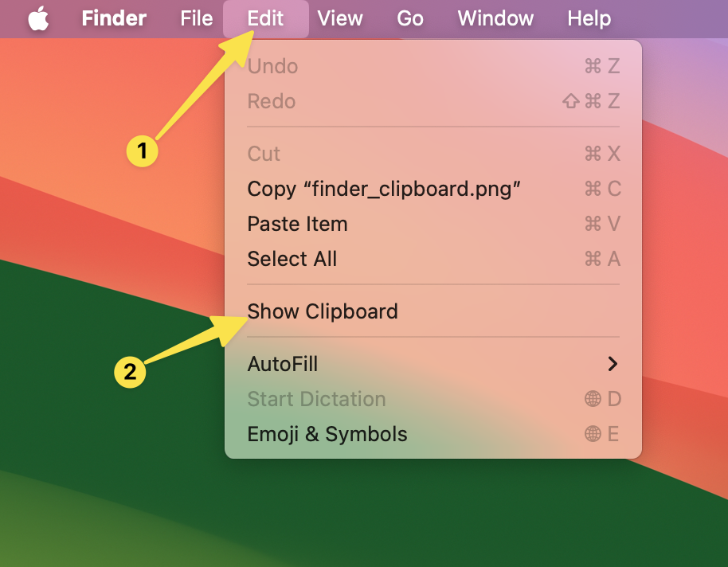Open the File menu
This screenshot has height=567, width=728.
[x=195, y=18]
